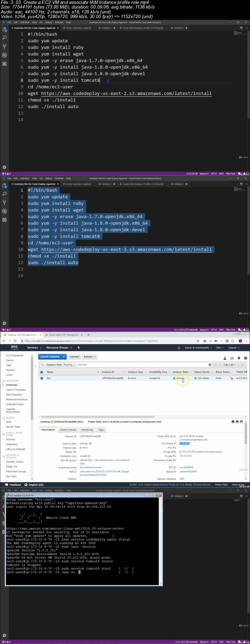This screenshot has height=644, width=250.
Task: Open the AWS Services menu
Action: coord(34,348)
